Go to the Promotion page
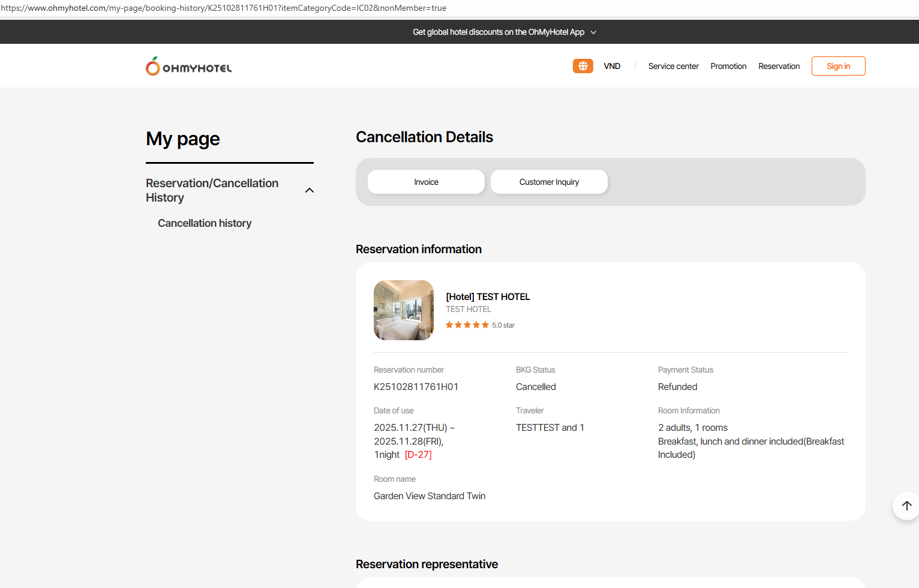 click(728, 66)
